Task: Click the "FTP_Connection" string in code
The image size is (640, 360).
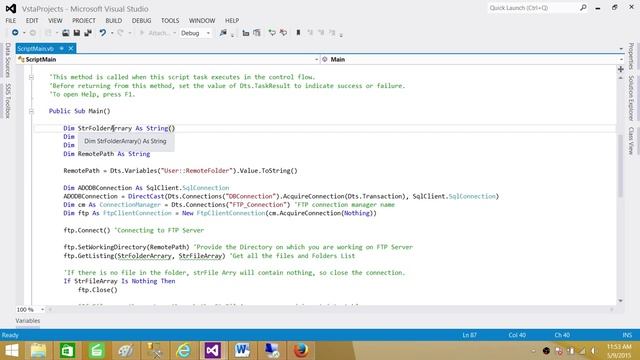Action: 258,205
